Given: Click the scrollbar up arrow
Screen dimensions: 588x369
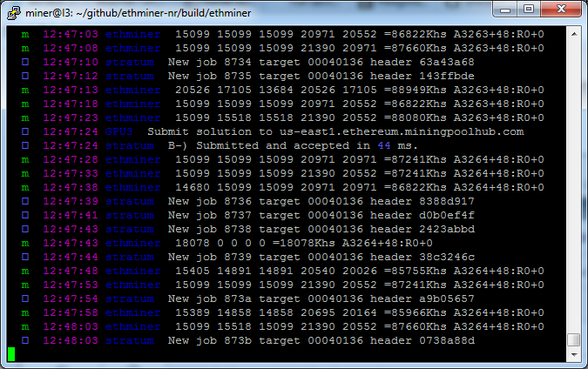Looking at the screenshot, I should (x=574, y=34).
